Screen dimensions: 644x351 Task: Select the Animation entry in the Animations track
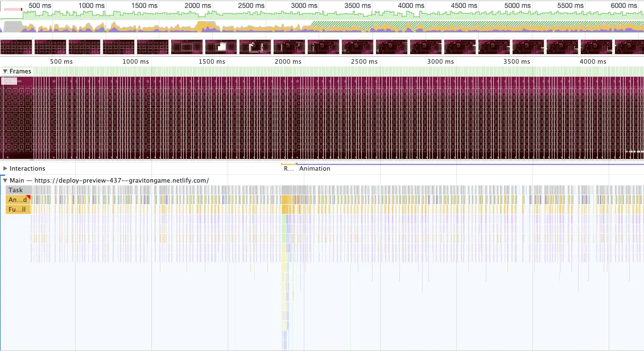(315, 168)
